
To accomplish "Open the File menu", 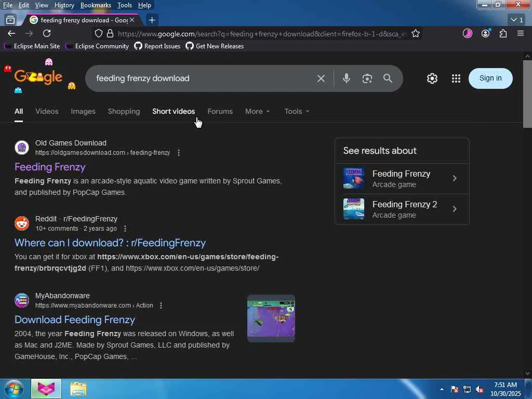I will click(8, 5).
